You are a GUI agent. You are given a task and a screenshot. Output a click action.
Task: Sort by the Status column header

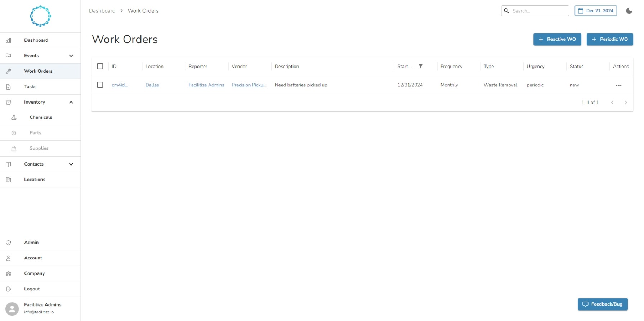(576, 67)
